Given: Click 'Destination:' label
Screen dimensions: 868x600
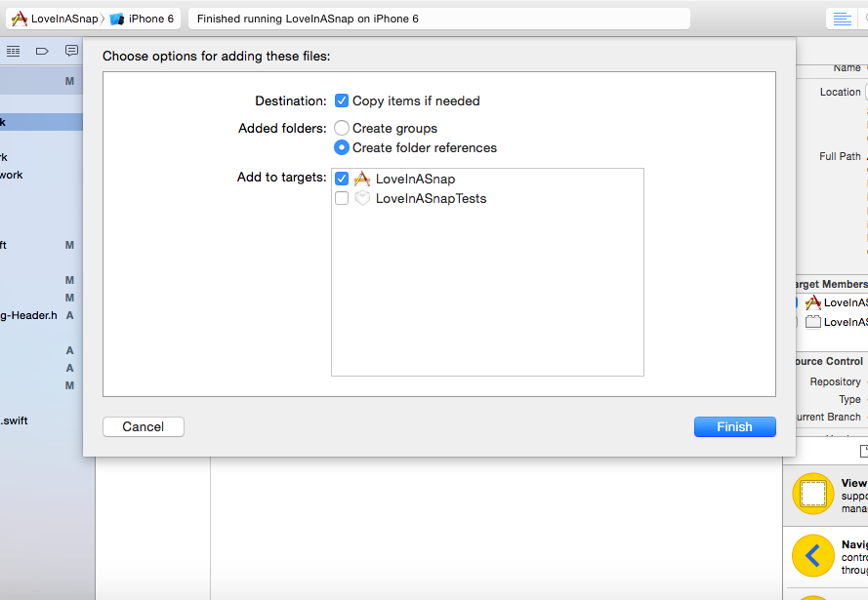Looking at the screenshot, I should click(291, 100).
